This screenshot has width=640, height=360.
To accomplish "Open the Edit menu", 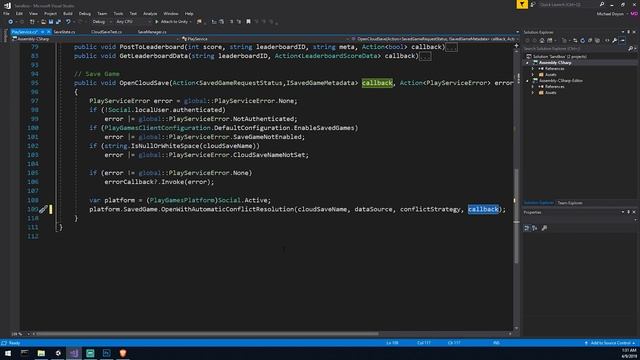I will [x=19, y=13].
